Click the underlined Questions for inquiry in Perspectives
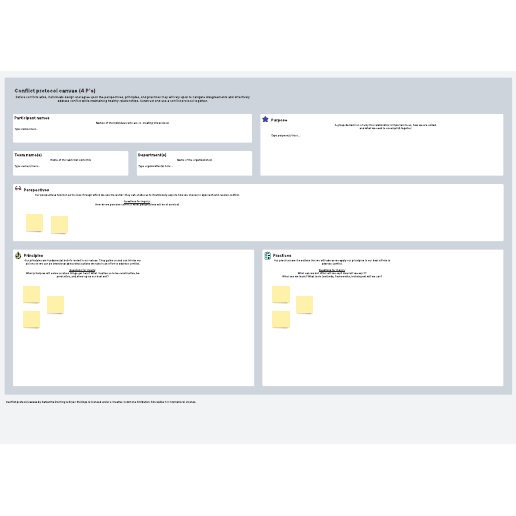The width and height of the screenshot is (516, 516). click(137, 201)
